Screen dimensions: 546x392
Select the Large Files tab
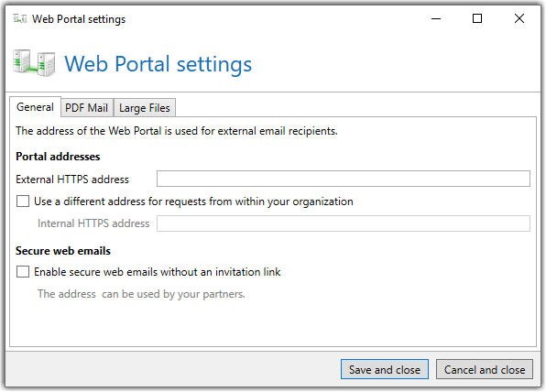click(145, 107)
